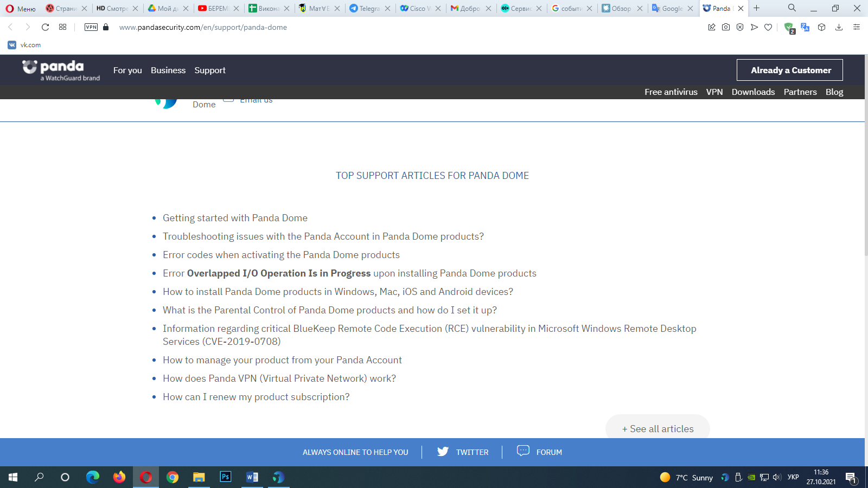Open Microsoft Edge from the taskbar
The width and height of the screenshot is (868, 488).
[x=93, y=477]
